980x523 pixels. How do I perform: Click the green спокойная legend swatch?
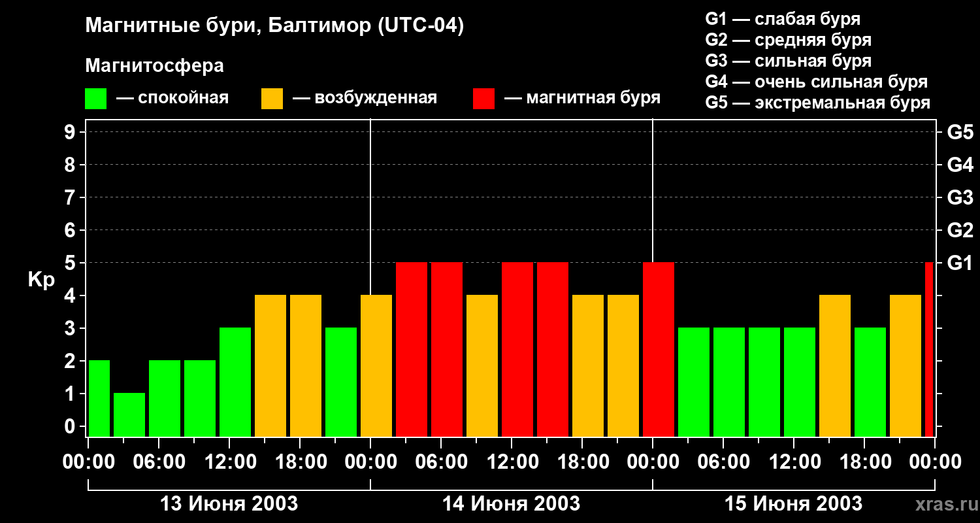pyautogui.click(x=95, y=99)
